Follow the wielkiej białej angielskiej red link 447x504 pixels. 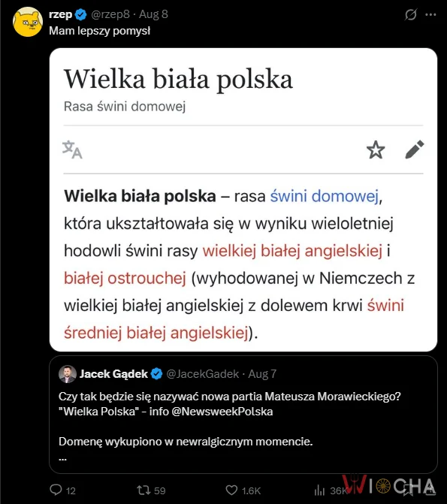click(x=292, y=251)
